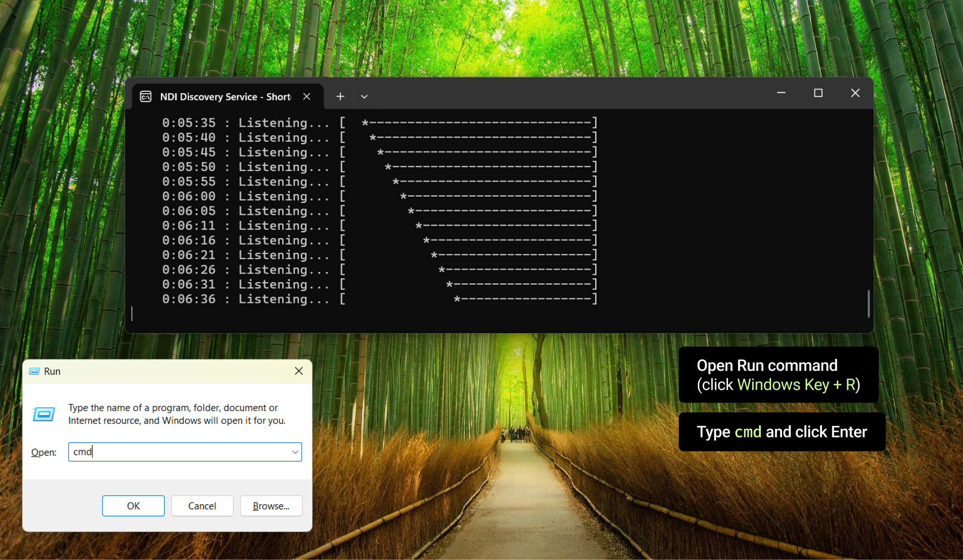Close the terminal window
The height and width of the screenshot is (560, 963).
pos(855,93)
